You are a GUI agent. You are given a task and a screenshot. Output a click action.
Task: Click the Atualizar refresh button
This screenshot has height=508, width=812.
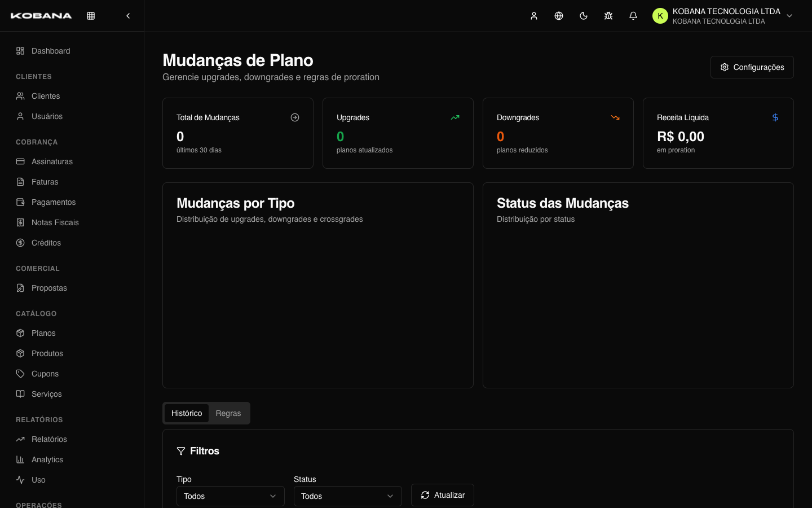[x=443, y=495]
